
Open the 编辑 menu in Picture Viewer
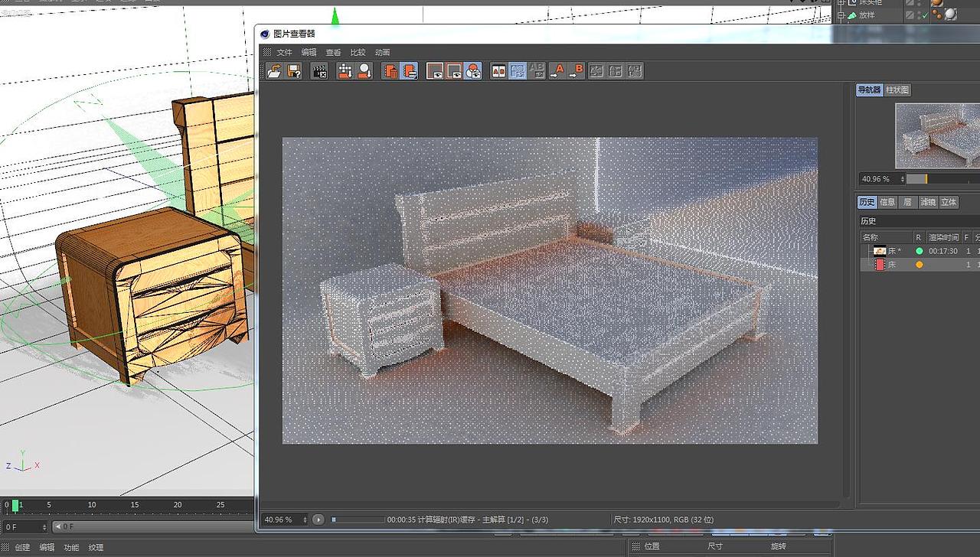pyautogui.click(x=309, y=53)
